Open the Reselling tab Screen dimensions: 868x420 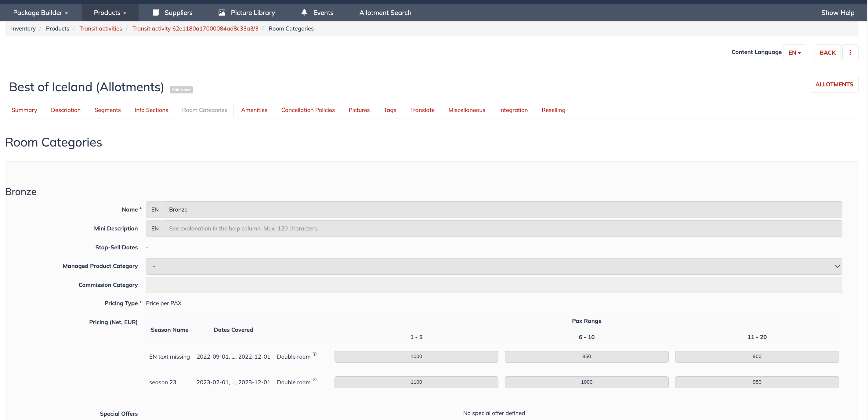(553, 110)
